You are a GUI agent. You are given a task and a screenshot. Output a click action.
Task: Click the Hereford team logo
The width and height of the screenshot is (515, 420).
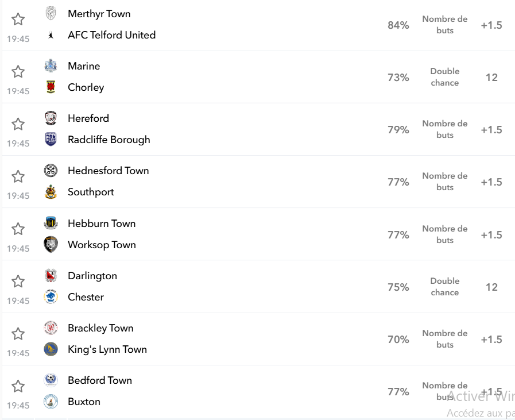point(51,118)
